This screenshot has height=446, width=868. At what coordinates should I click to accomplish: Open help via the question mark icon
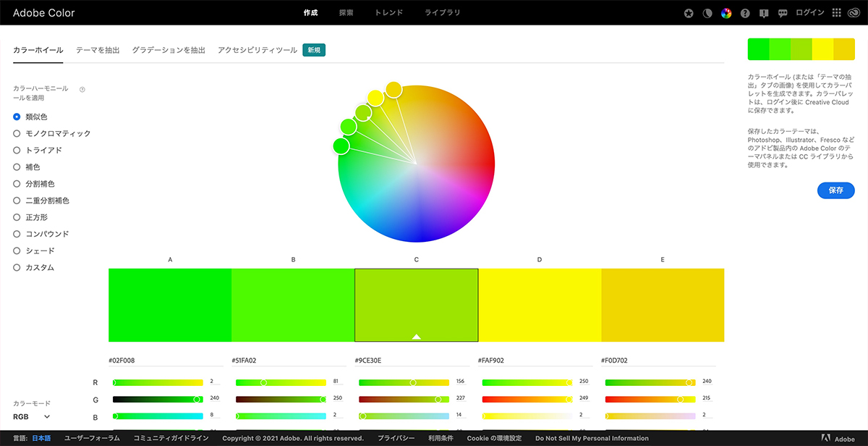(x=745, y=13)
